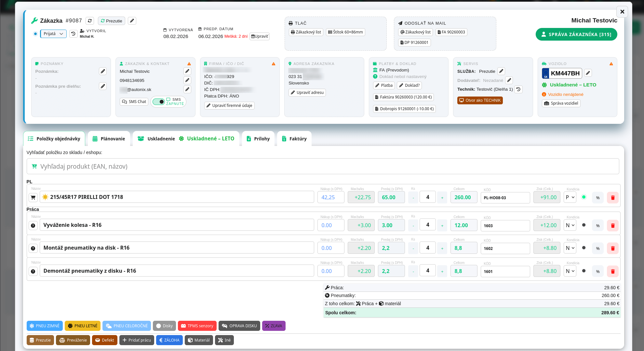Click the pencil icon for Poznámka note
Viewport: 644px width, 351px height.
click(103, 71)
